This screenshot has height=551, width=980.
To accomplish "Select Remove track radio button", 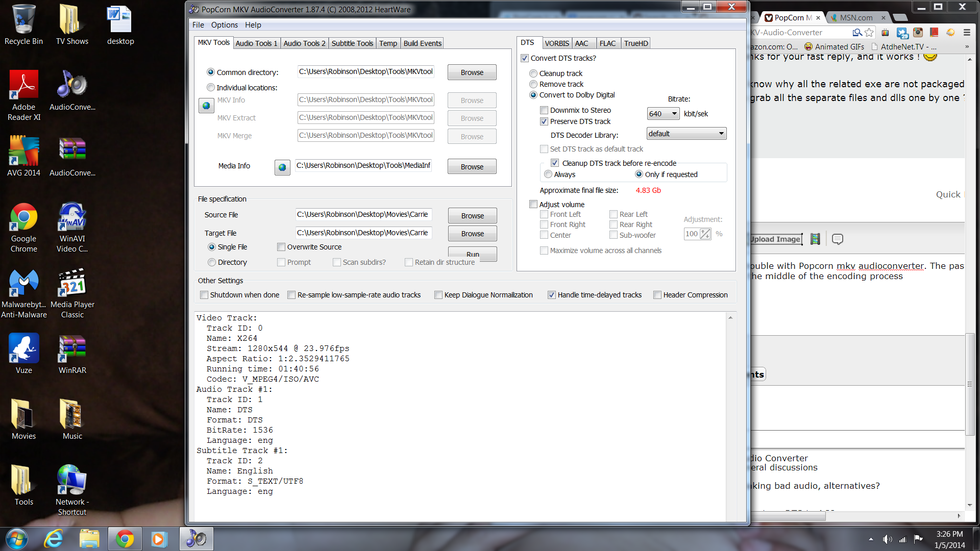I will (533, 84).
